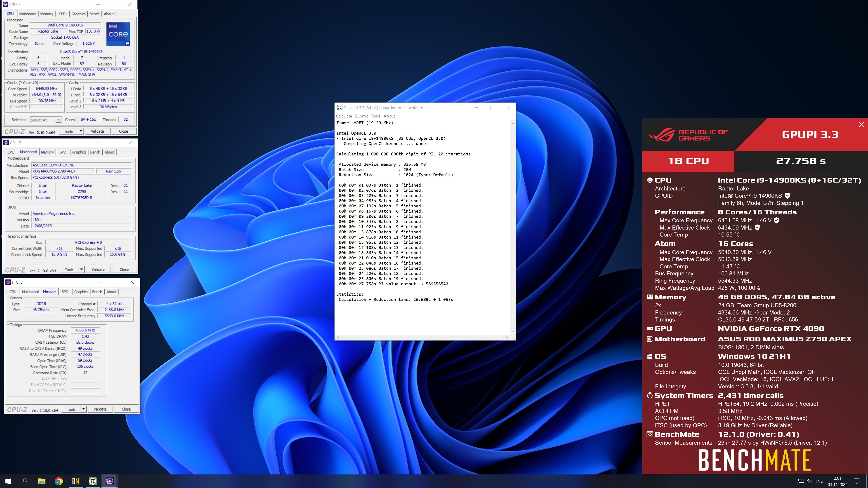
Task: Open About menu in GPUPI
Action: click(x=389, y=116)
